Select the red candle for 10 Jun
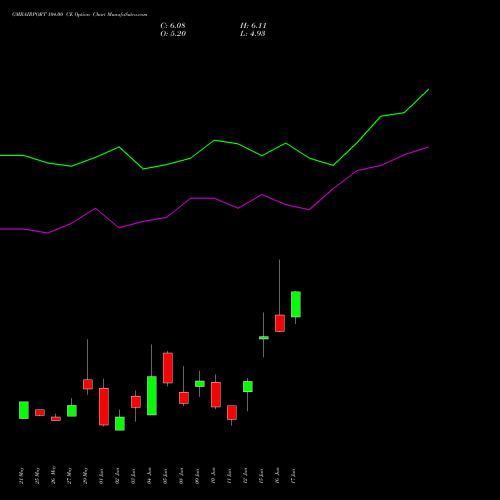 point(216,395)
